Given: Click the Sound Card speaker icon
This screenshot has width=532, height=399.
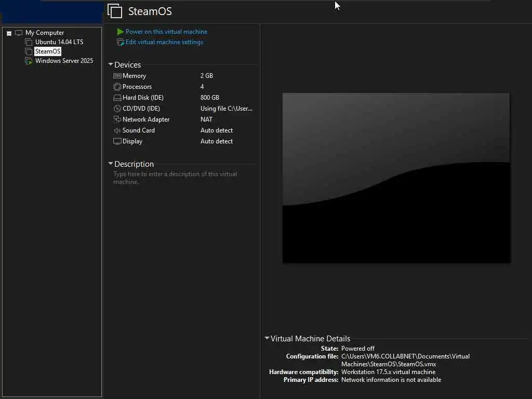Looking at the screenshot, I should [117, 130].
